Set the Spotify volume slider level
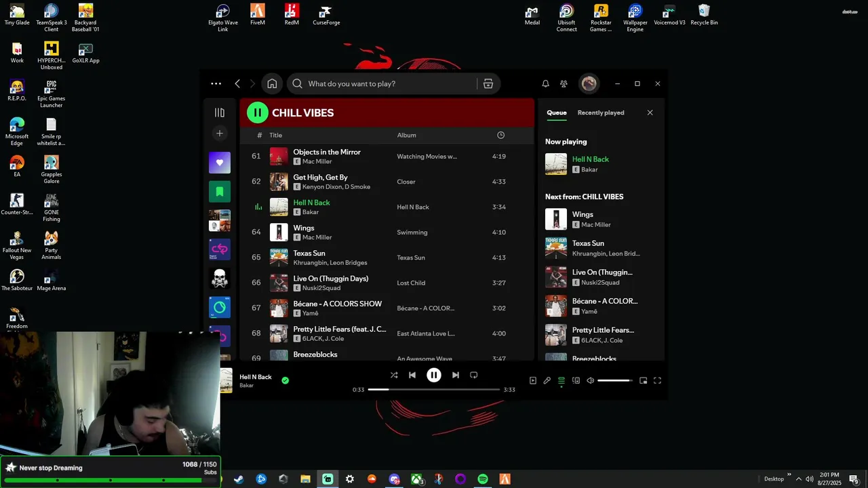Image resolution: width=868 pixels, height=488 pixels. [x=615, y=380]
